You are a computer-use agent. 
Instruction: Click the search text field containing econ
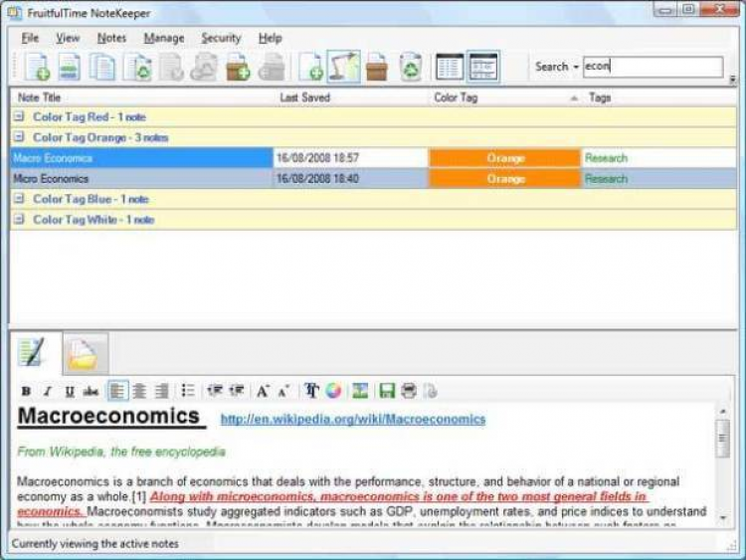[653, 67]
